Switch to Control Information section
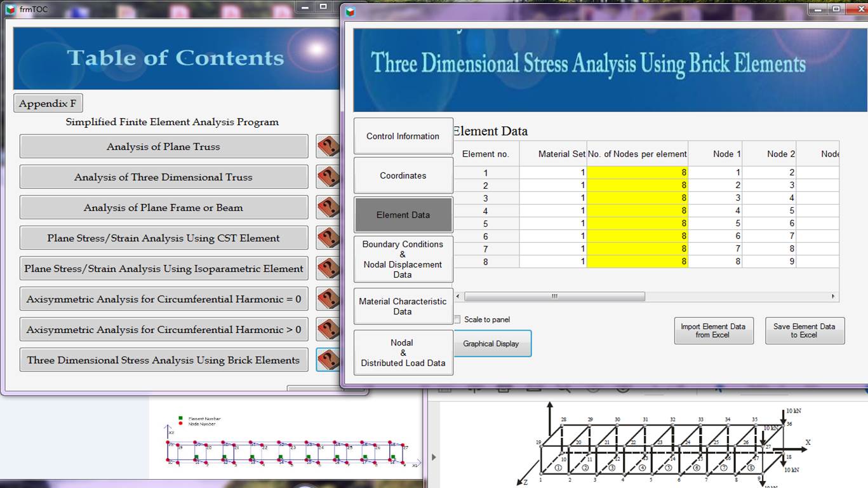The height and width of the screenshot is (488, 868). point(403,136)
